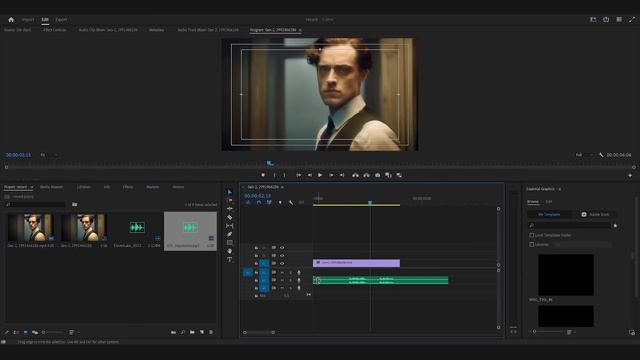Click the Find magnifier in Project panel
Viewport: 640px width, 360px height.
(183, 332)
